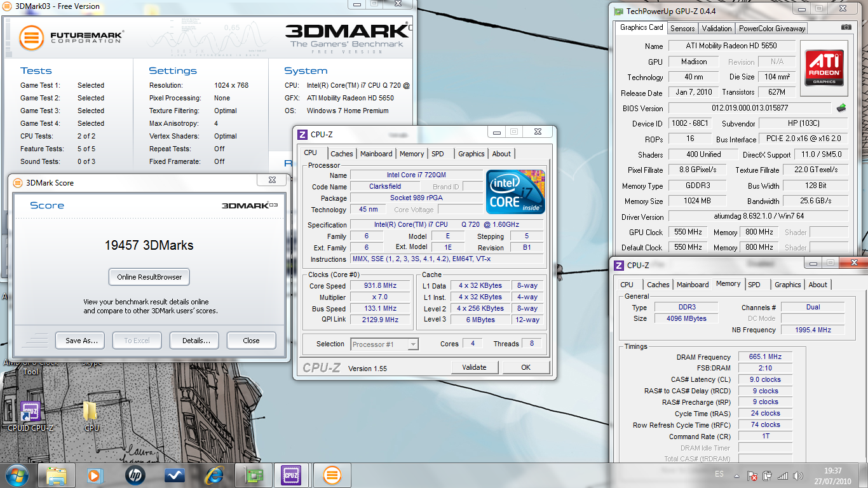
Task: Open the Caches tab in CPU-Z processor window
Action: (x=342, y=154)
